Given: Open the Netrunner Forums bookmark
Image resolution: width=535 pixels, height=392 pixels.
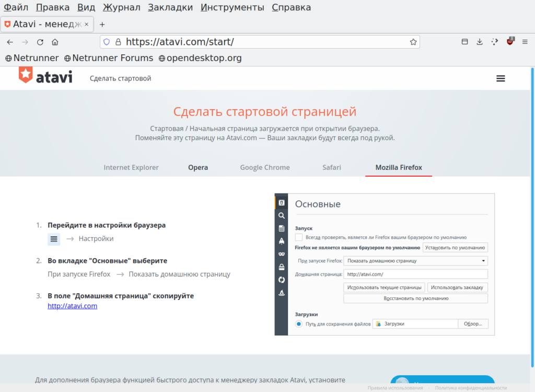Looking at the screenshot, I should (108, 58).
